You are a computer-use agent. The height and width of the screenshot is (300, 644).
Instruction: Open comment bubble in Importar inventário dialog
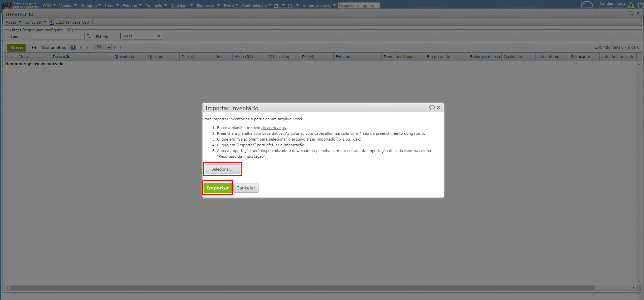[432, 108]
